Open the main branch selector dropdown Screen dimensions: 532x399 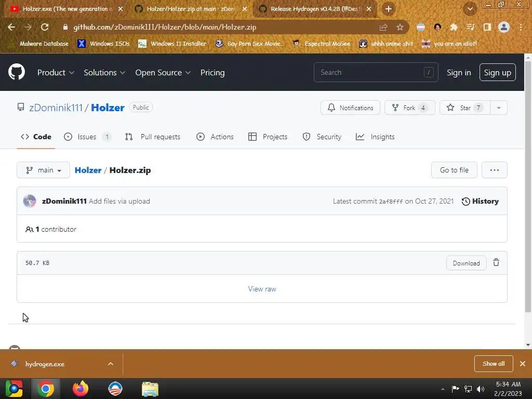click(x=44, y=170)
